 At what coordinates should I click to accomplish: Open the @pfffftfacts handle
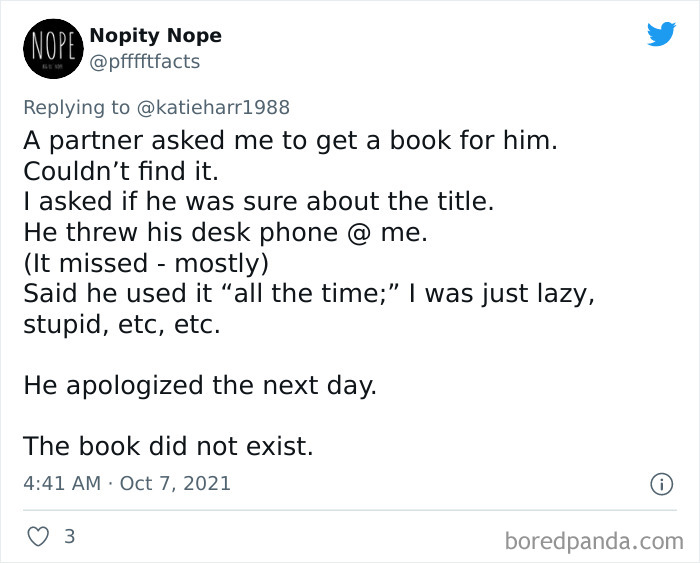[x=145, y=62]
